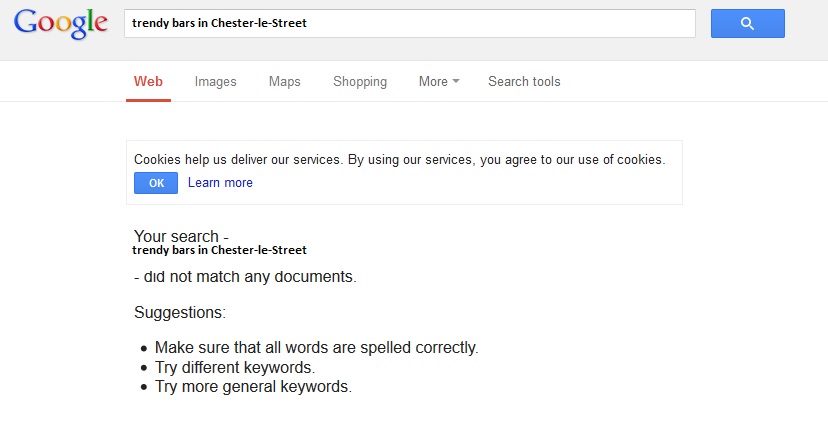Open the Maps tab
The width and height of the screenshot is (828, 430).
click(x=284, y=82)
